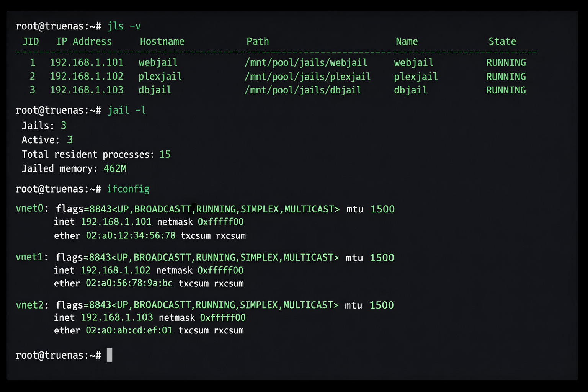Click the plexjail jail name
588x392 pixels.
(416, 76)
